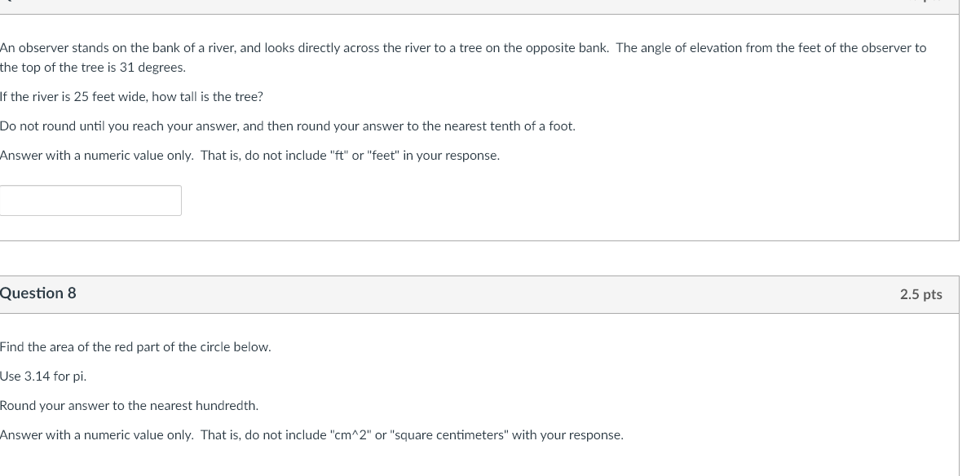980x476 pixels.
Task: Click the "Use 3.14 for pi." line
Action: (43, 377)
